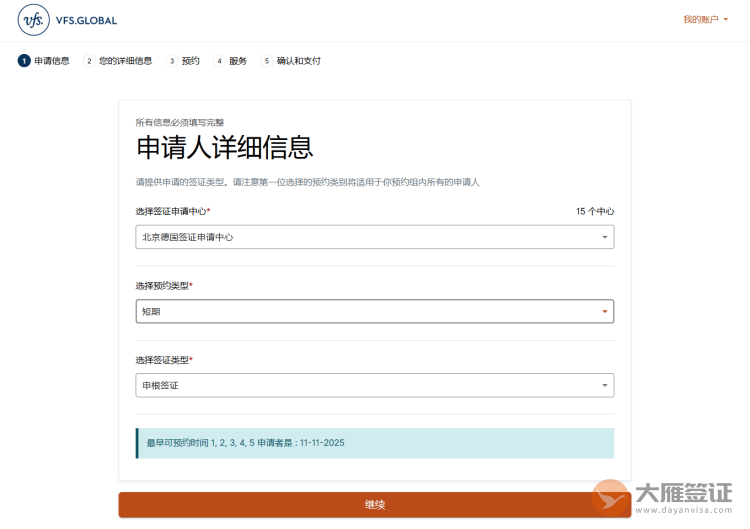Click the earliest appointment notice 11-11-2025
This screenshot has height=529, width=750.
375,443
